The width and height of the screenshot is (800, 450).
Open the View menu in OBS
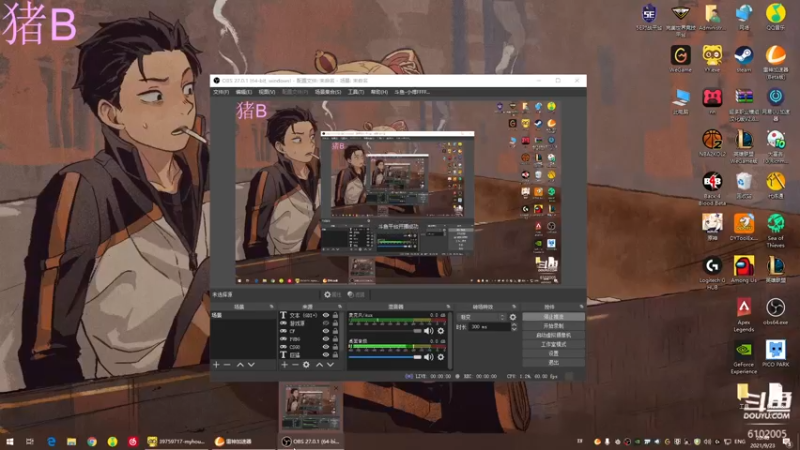pos(267,92)
